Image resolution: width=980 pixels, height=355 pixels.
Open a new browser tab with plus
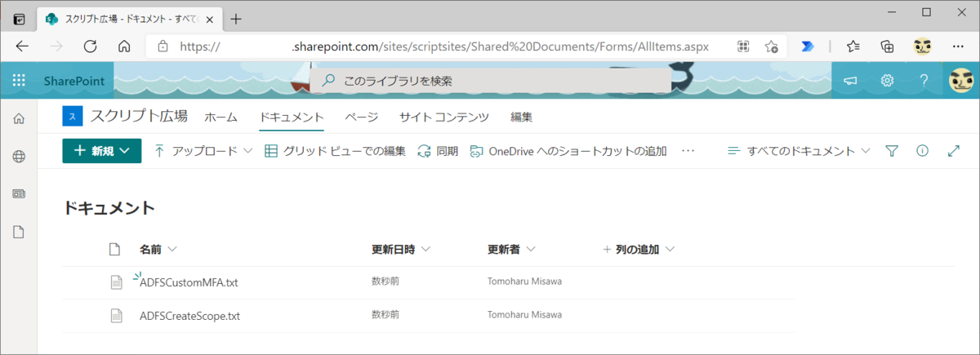(x=236, y=18)
